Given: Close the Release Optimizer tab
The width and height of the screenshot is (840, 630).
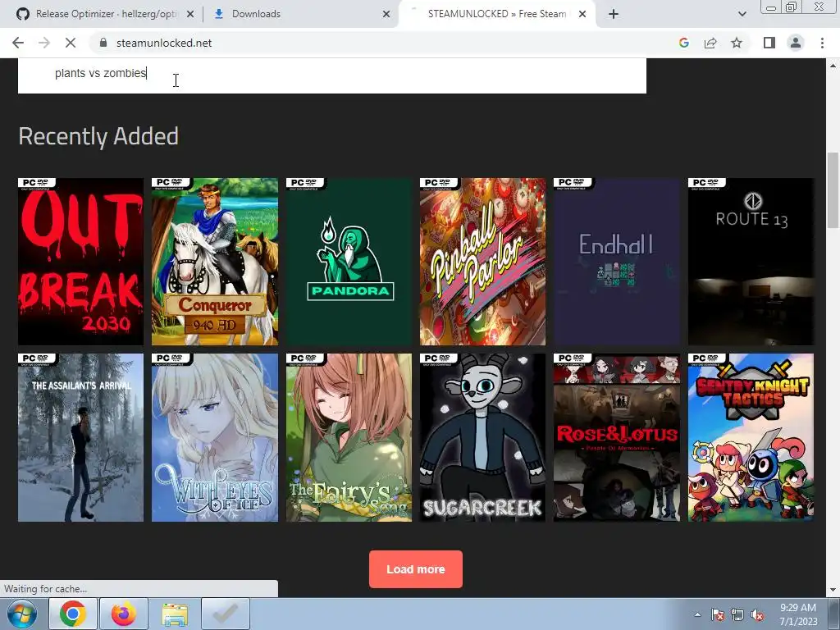Looking at the screenshot, I should pyautogui.click(x=190, y=15).
